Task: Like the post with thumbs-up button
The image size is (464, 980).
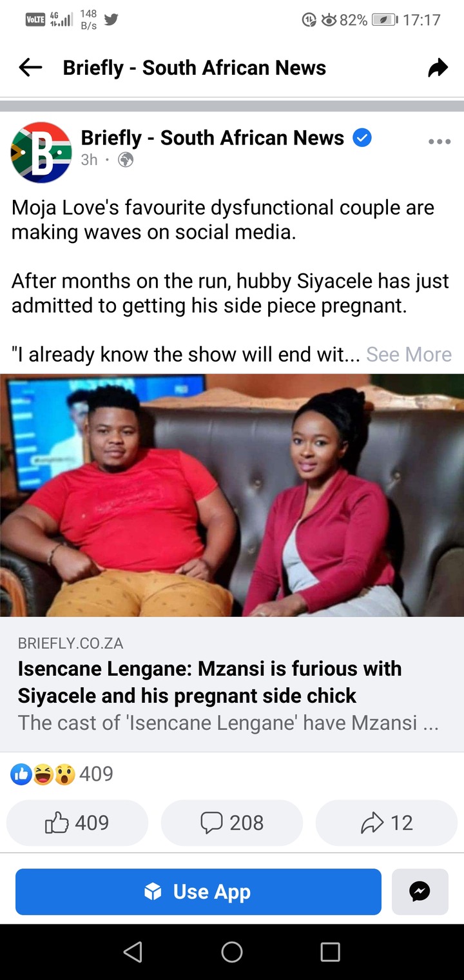Action: click(77, 823)
